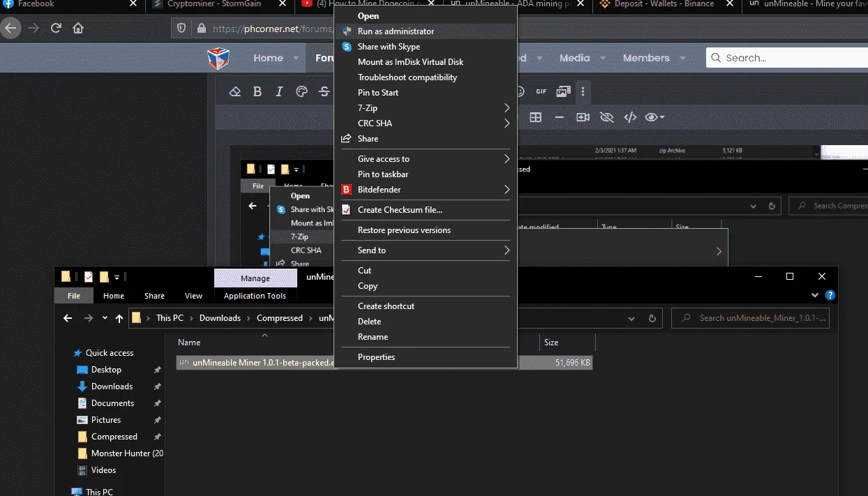The image size is (868, 496).
Task: Open Members link in phcorner navigation
Action: click(646, 59)
